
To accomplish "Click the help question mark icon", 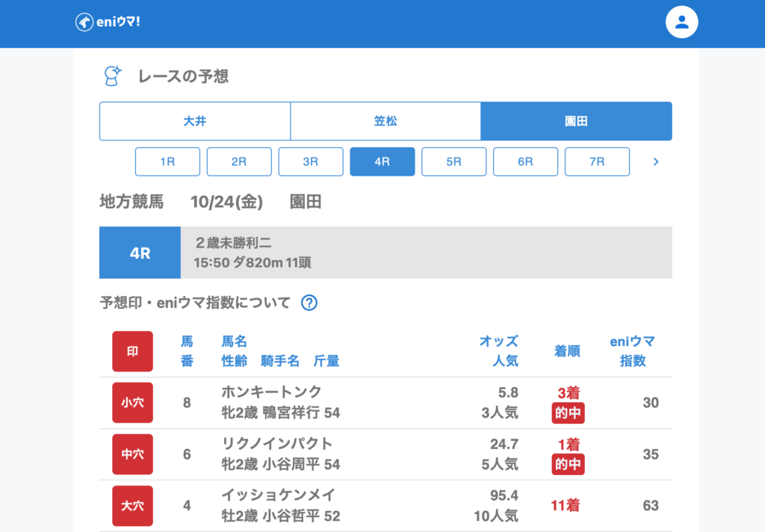I will pyautogui.click(x=309, y=303).
